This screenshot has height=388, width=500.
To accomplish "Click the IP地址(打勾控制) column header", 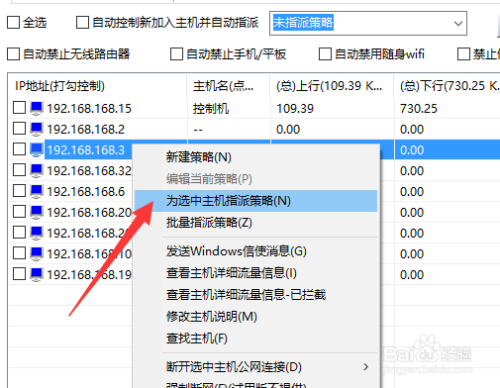I will 97,86.
